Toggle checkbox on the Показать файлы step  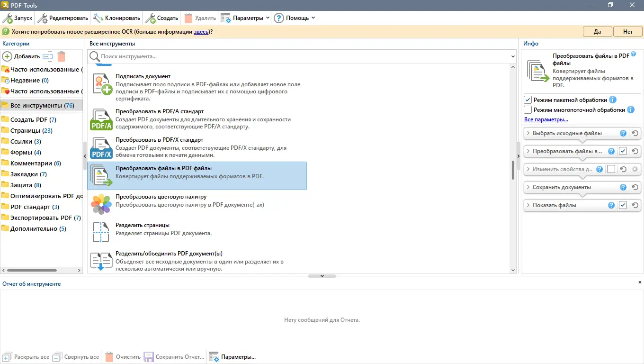point(623,205)
